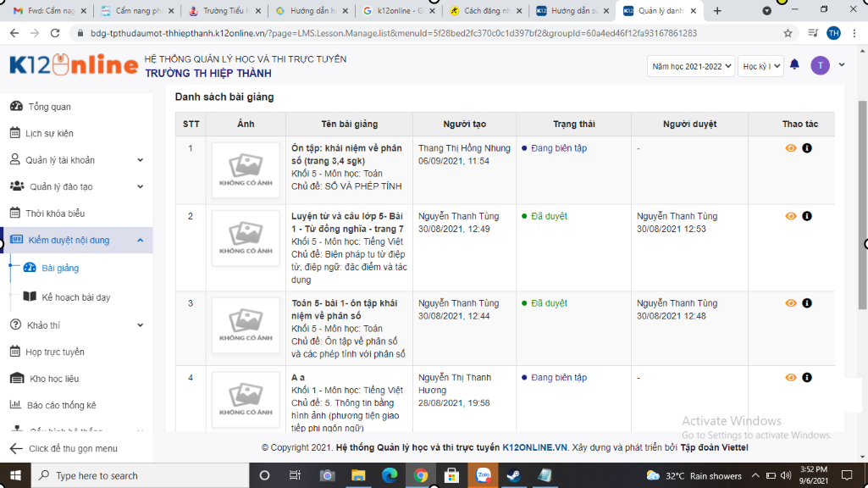Click thumbnail of Ôn tập khái niệm phân số
868x488 pixels.
click(x=246, y=170)
